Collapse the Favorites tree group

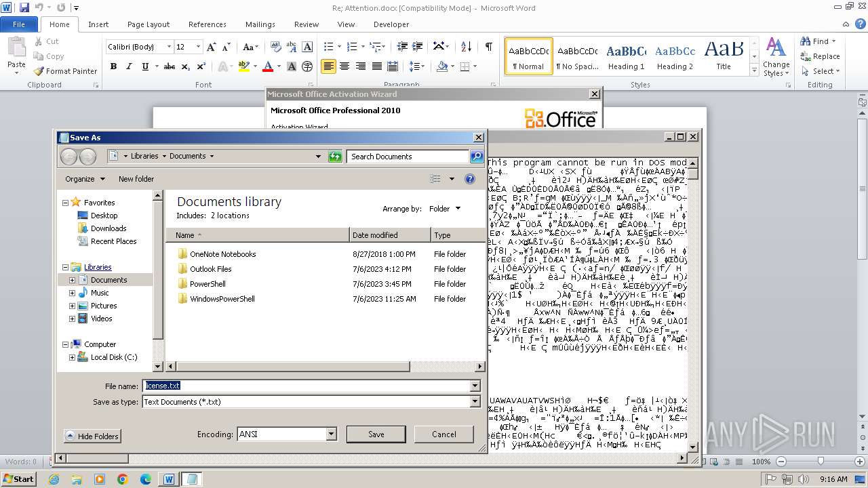pyautogui.click(x=65, y=203)
